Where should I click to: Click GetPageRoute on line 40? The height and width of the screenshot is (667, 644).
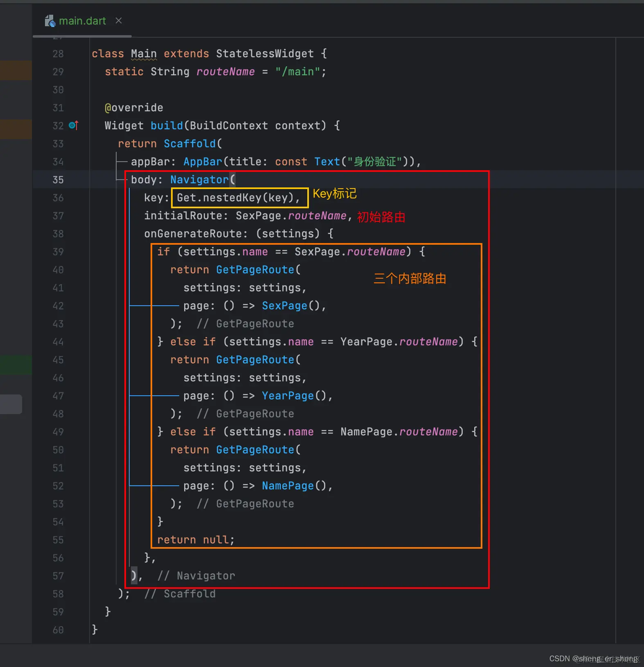click(x=255, y=270)
